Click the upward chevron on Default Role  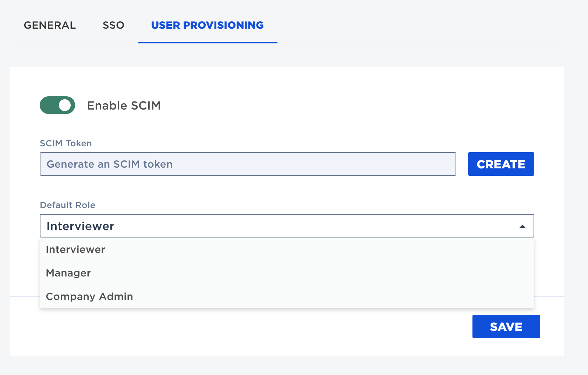pyautogui.click(x=523, y=226)
